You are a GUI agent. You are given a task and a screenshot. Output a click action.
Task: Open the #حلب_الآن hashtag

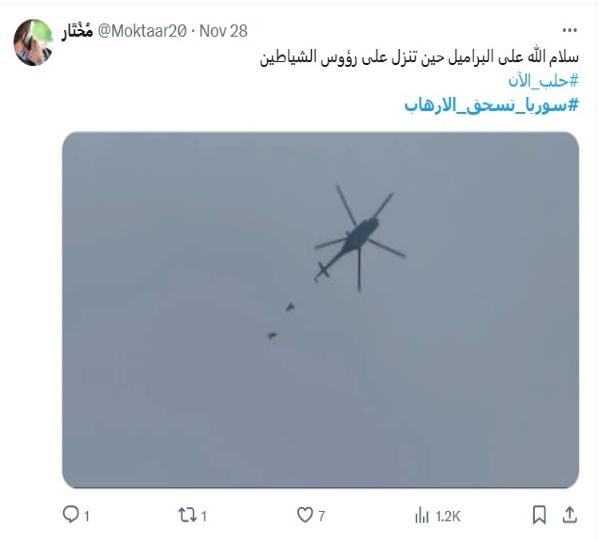pos(543,81)
